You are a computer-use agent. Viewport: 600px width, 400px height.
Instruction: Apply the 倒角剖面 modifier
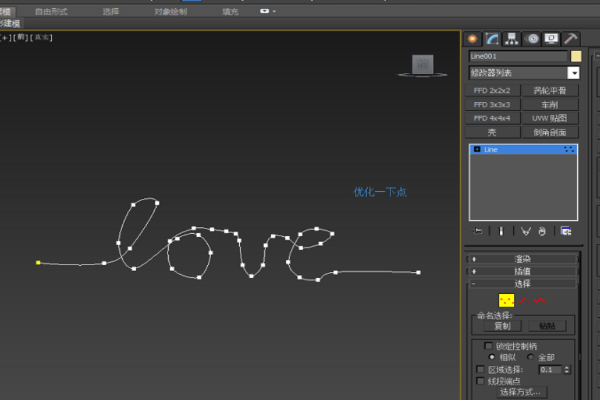click(x=550, y=132)
